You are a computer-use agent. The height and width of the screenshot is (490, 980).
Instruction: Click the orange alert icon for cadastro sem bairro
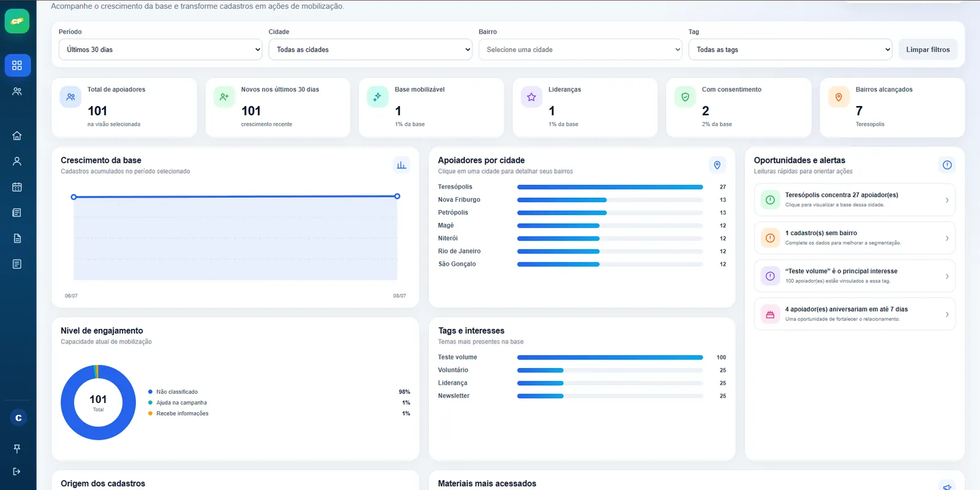tap(770, 238)
